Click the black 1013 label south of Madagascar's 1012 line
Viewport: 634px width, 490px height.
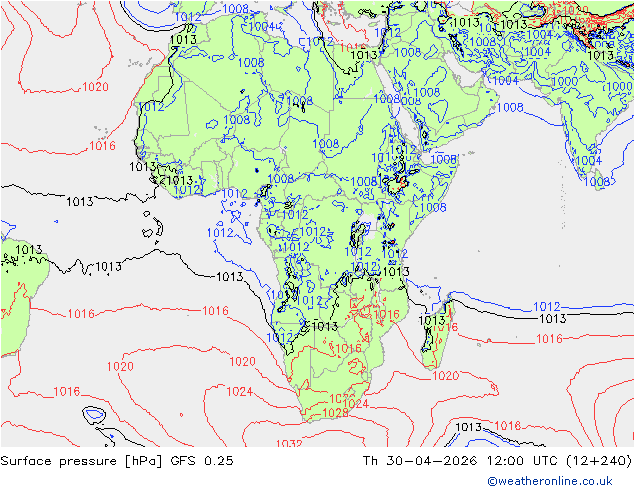pyautogui.click(x=553, y=318)
